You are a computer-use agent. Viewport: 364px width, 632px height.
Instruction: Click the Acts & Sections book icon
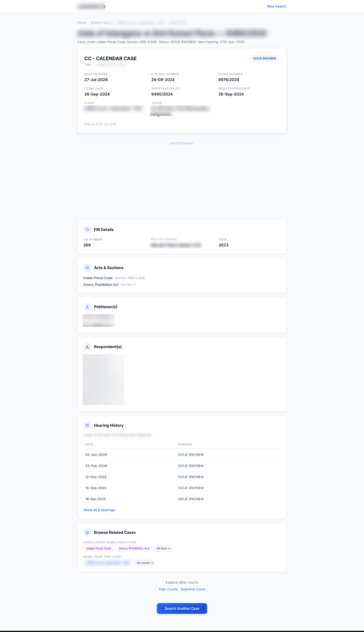pyautogui.click(x=87, y=268)
